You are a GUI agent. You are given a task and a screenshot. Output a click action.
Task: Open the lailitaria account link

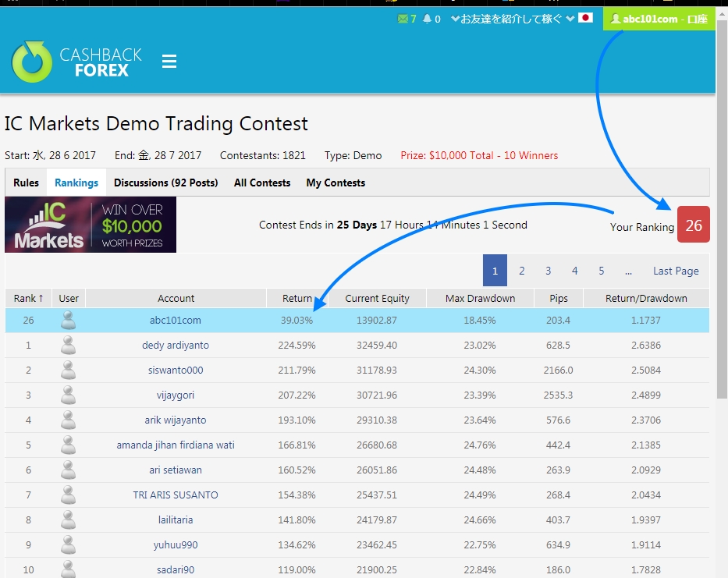(x=176, y=520)
